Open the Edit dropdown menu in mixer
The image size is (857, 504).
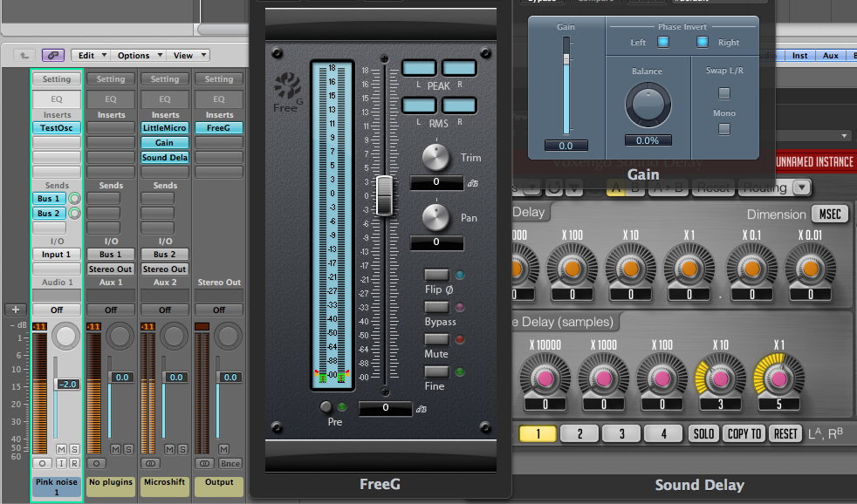point(91,55)
